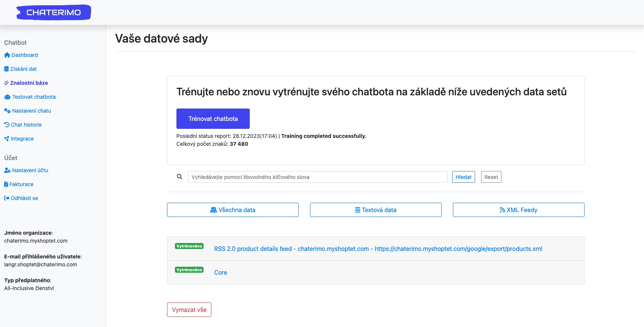Switch to the XML Feedy tab
Screen dimensions: 644x327
pyautogui.click(x=519, y=210)
